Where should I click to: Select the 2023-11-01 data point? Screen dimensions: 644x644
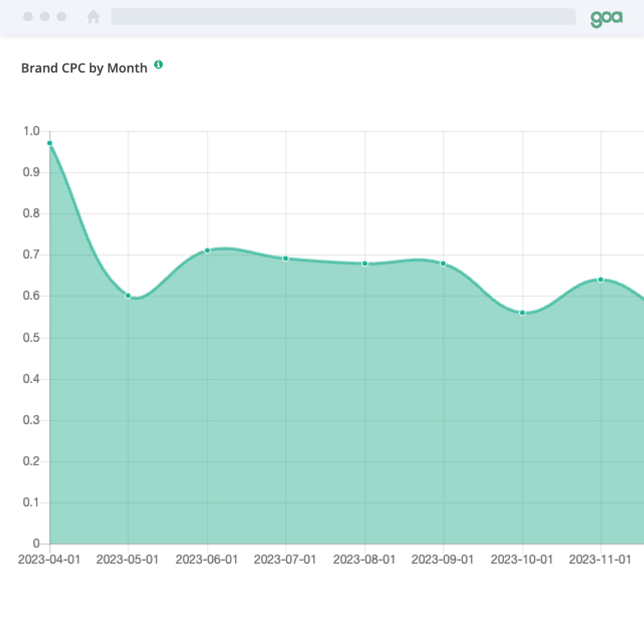[x=601, y=279]
